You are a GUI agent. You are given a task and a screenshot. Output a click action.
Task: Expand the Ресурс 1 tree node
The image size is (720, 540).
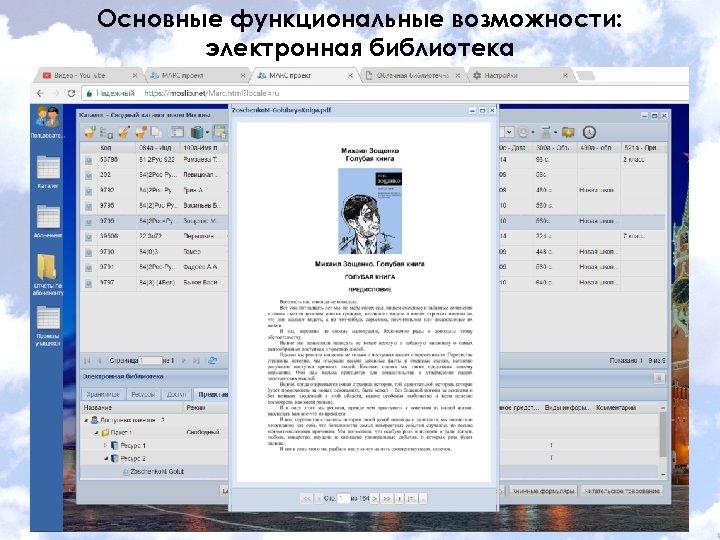click(x=105, y=445)
